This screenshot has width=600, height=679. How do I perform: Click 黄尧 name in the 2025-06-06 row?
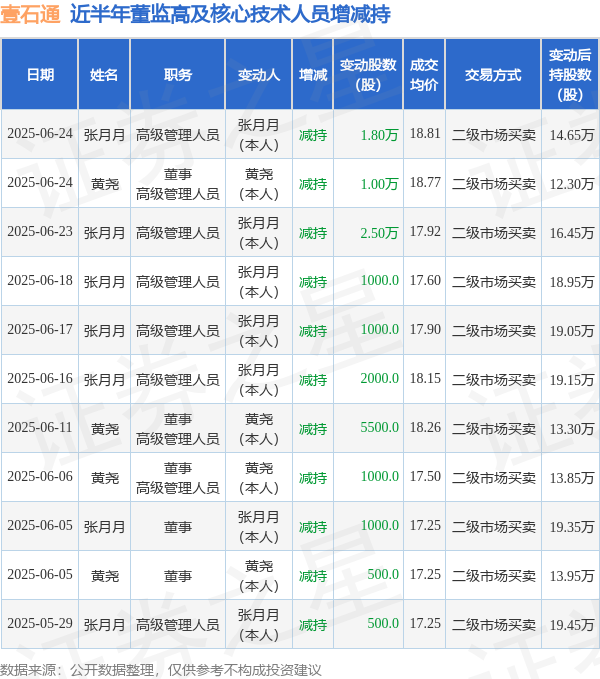[105, 478]
